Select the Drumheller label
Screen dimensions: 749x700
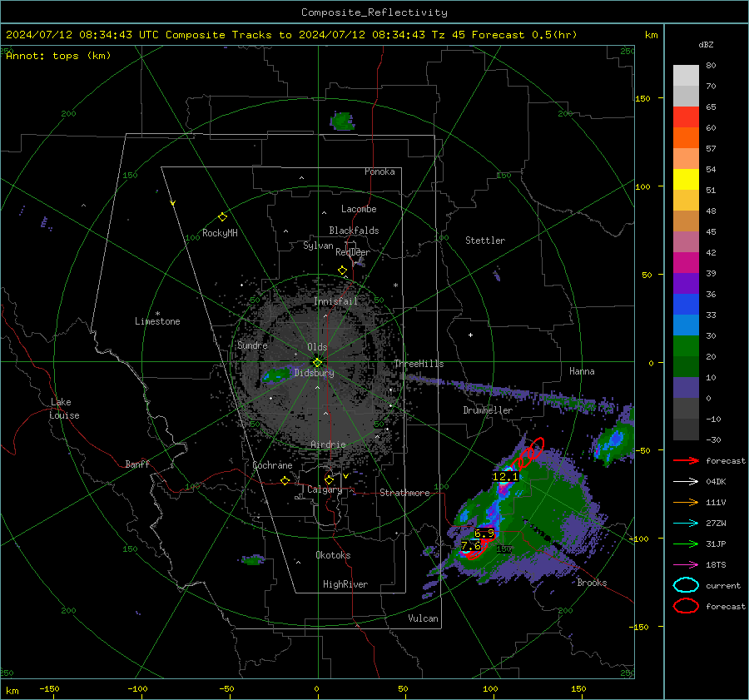click(x=488, y=410)
